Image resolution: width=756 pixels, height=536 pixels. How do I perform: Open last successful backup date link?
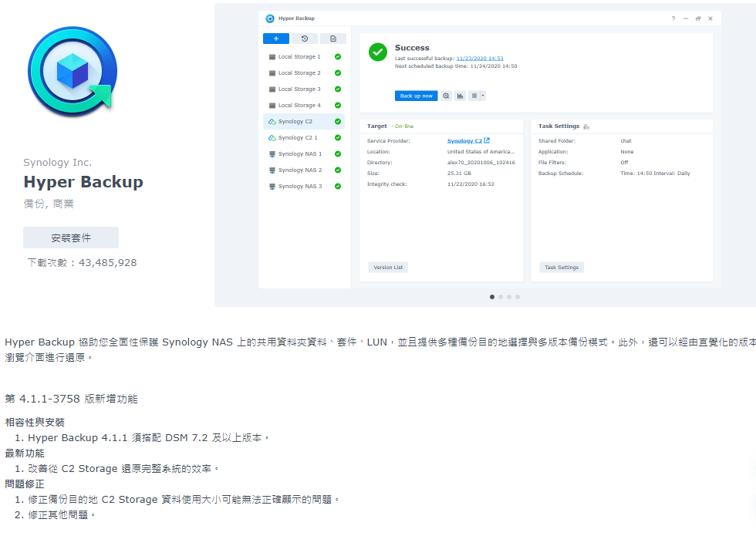tap(480, 59)
